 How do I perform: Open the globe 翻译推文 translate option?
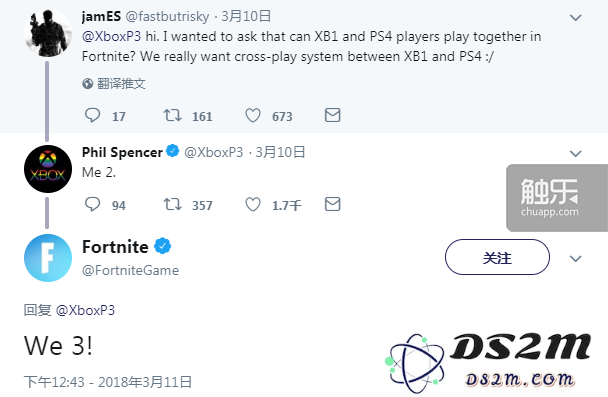coord(114,83)
